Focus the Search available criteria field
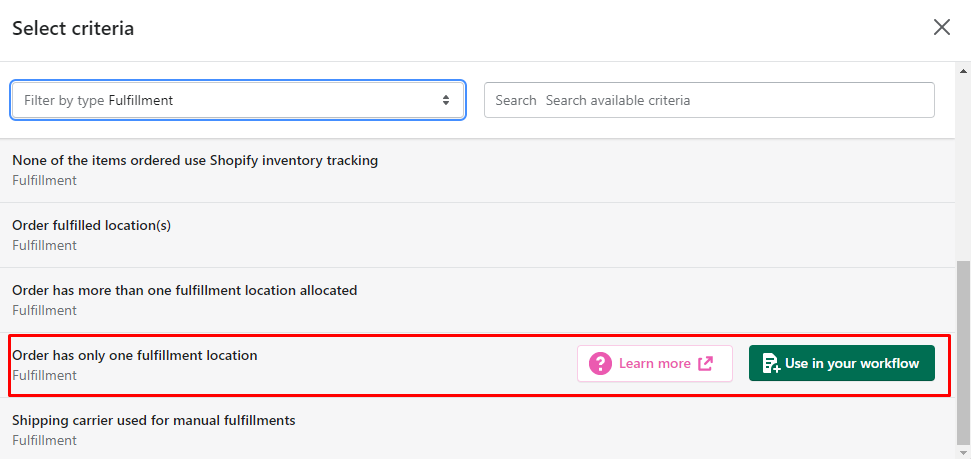Viewport: 971px width, 461px height. click(709, 100)
